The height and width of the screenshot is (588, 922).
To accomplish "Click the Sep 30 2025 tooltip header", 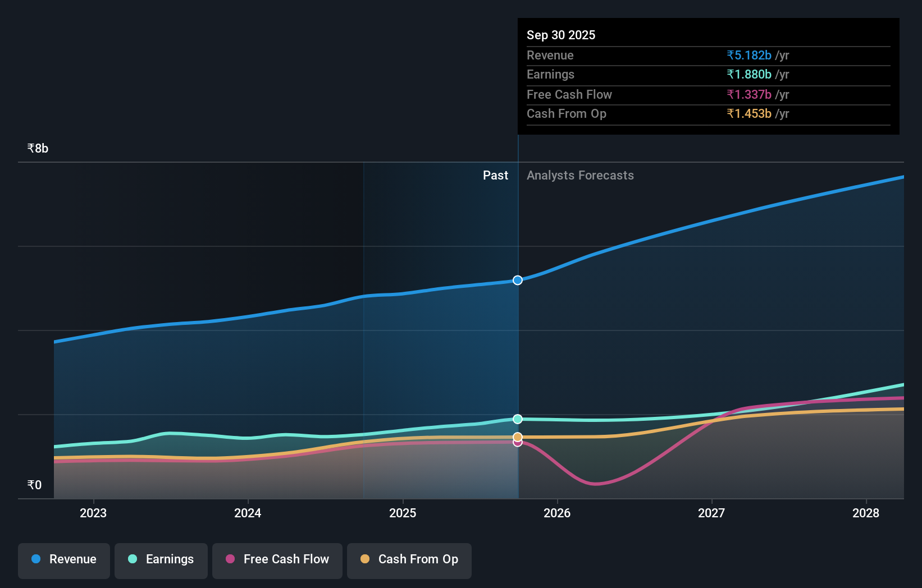I will tap(561, 35).
